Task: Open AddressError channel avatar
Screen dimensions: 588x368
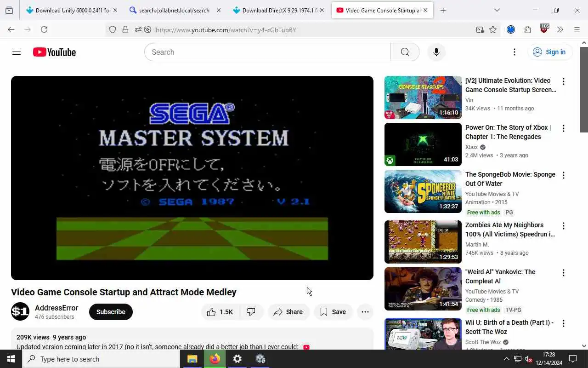Action: coord(20,312)
